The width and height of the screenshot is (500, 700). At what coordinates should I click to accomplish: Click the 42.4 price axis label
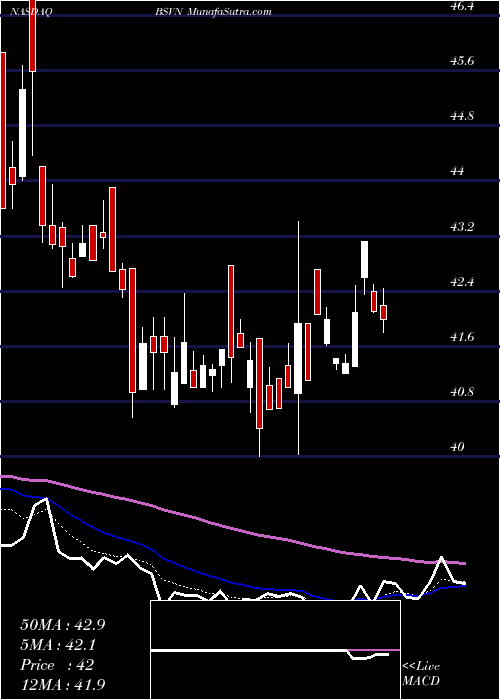pos(460,282)
